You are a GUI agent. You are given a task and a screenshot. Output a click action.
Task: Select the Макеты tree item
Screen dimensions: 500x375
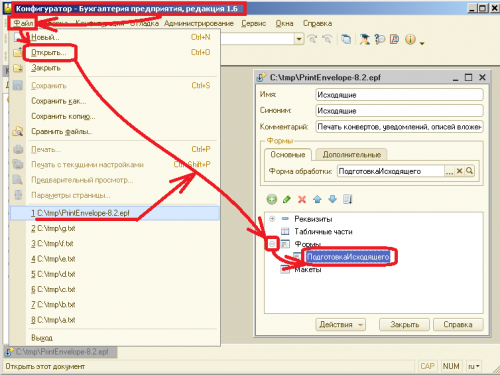(307, 269)
